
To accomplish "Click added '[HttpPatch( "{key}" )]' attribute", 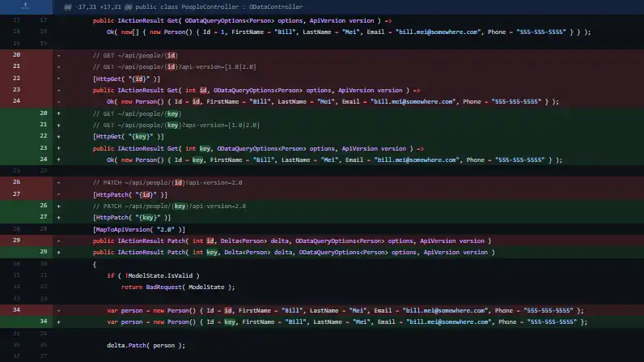I will pos(131,218).
